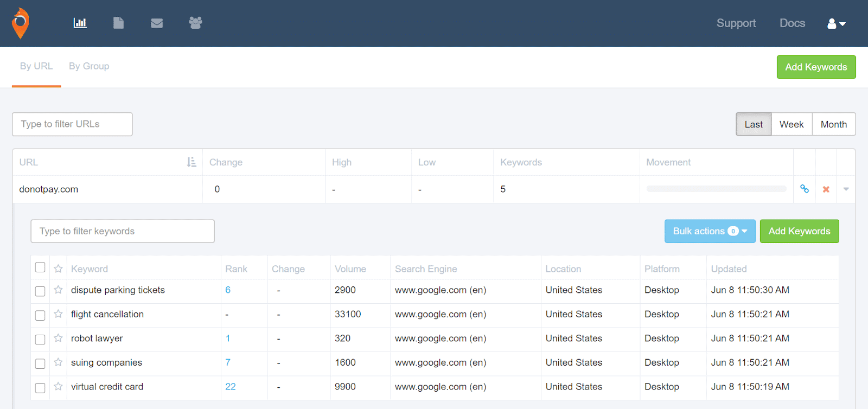Open the Bulk actions dropdown

710,231
